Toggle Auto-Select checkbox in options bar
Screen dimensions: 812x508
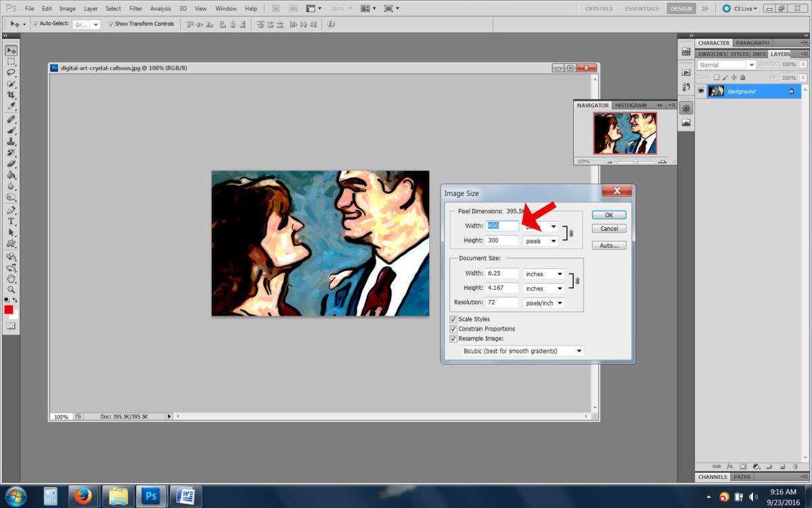tap(37, 24)
